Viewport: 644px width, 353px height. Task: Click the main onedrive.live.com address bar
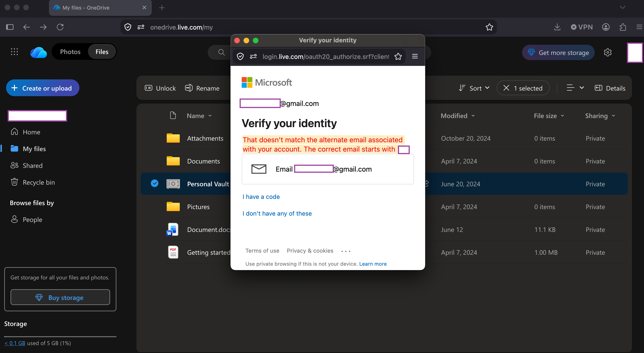coord(309,27)
